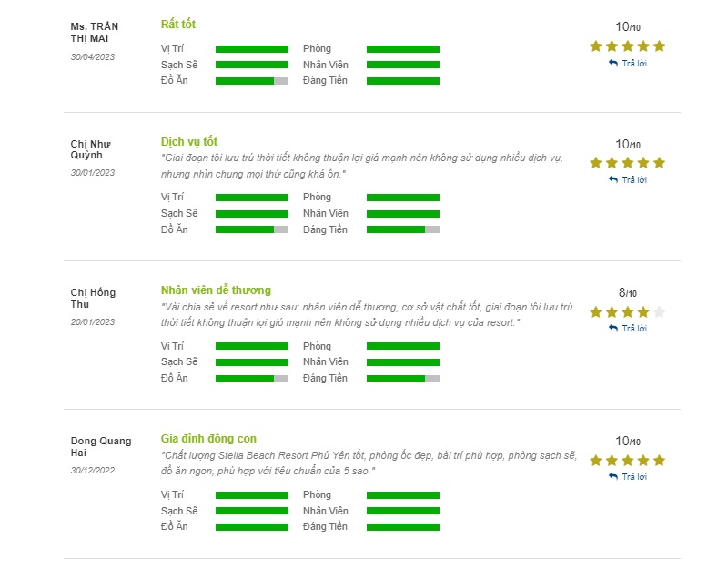Screen dimensions: 728x570
Task: Click the Đáng Tiền rating bar in the 'Dịch vụ tốt' review
Action: click(403, 229)
